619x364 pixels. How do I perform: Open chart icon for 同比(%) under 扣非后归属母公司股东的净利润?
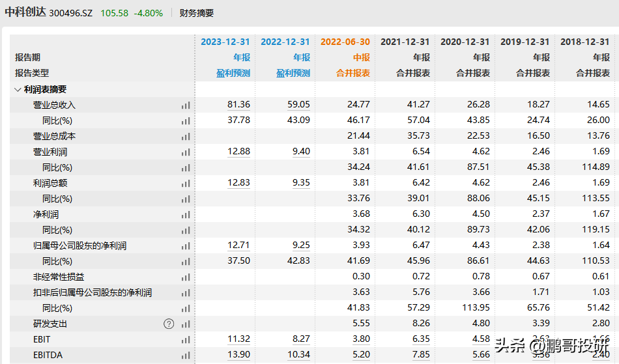(186, 309)
